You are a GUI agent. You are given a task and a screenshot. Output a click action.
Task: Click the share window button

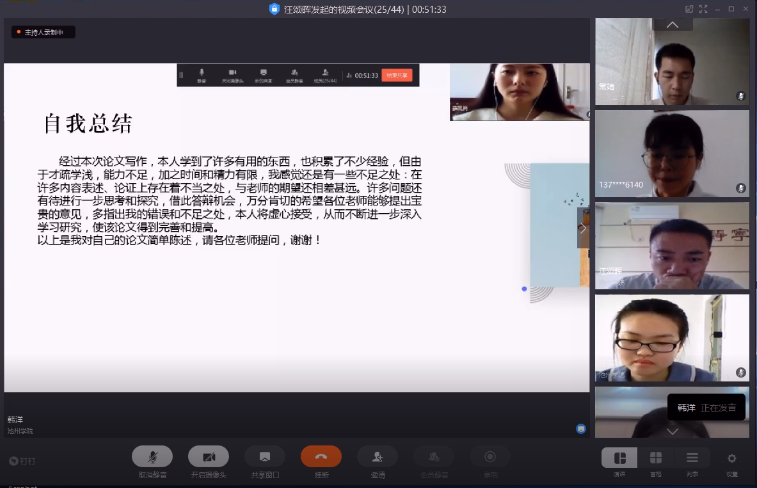tap(265, 457)
